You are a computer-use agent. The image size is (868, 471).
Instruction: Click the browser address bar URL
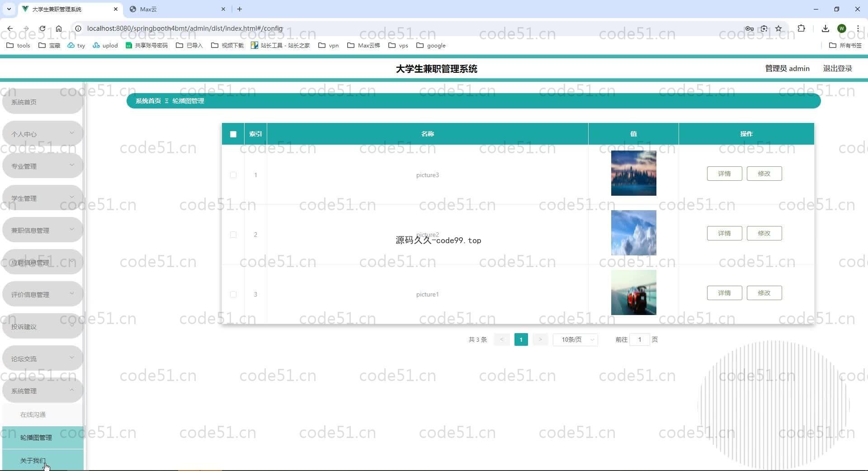pyautogui.click(x=185, y=28)
